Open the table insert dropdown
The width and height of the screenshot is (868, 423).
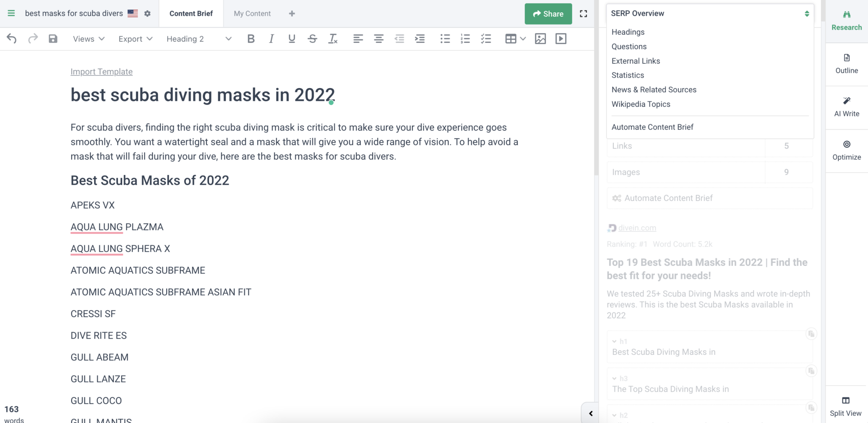(515, 39)
